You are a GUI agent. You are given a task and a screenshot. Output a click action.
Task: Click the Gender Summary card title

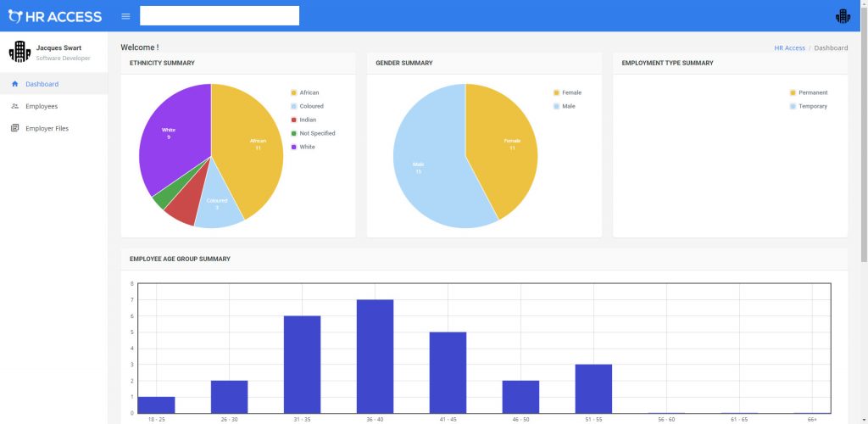click(404, 63)
